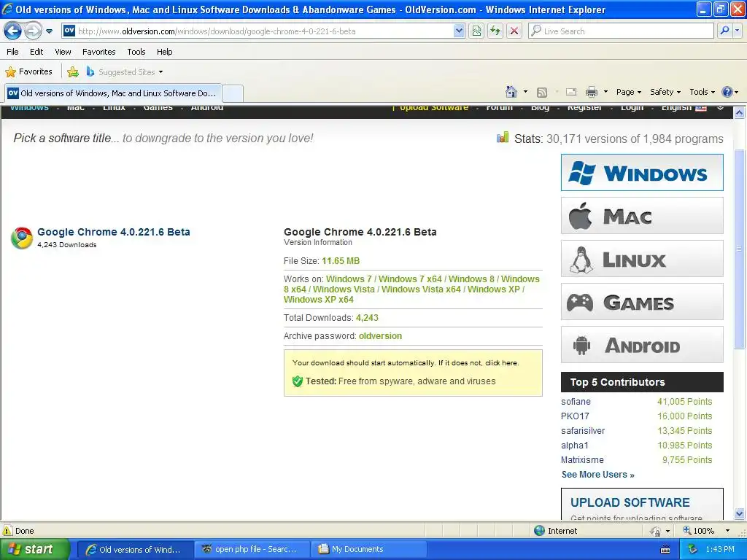Click the Favorites star button
Screen dimensions: 747x560
pos(28,72)
